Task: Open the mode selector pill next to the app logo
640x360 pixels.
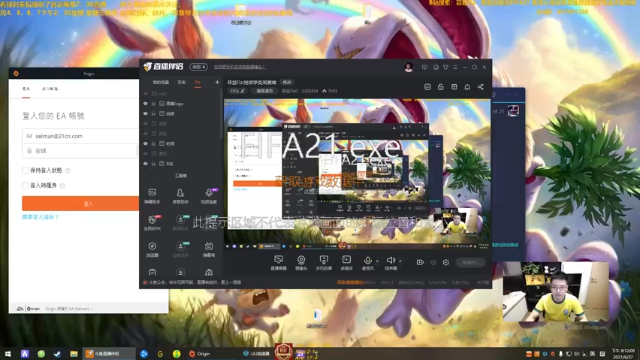Action: [198, 67]
